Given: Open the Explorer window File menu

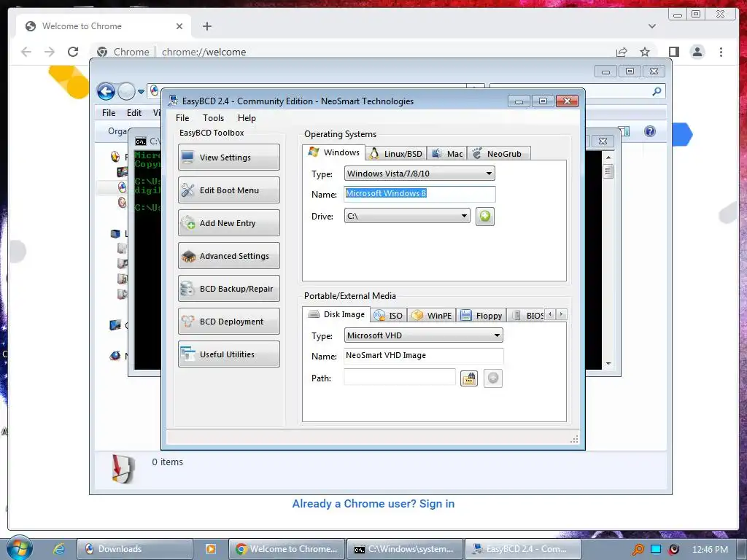Looking at the screenshot, I should pos(109,113).
